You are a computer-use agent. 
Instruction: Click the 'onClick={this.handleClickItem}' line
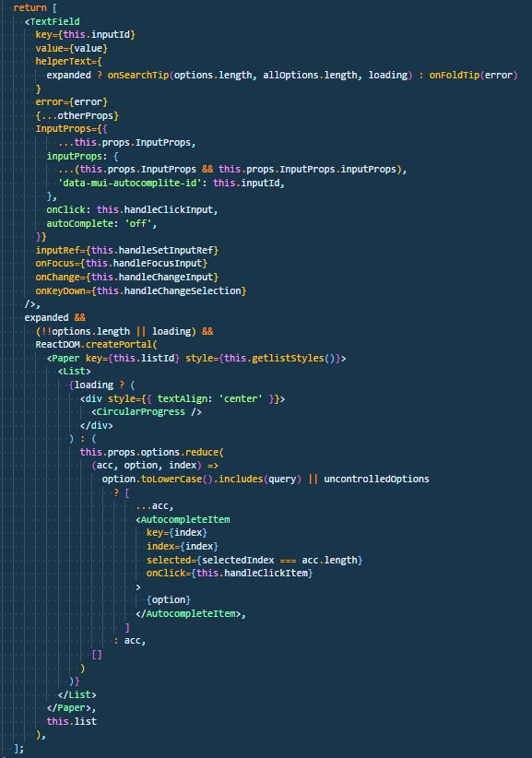(x=230, y=574)
